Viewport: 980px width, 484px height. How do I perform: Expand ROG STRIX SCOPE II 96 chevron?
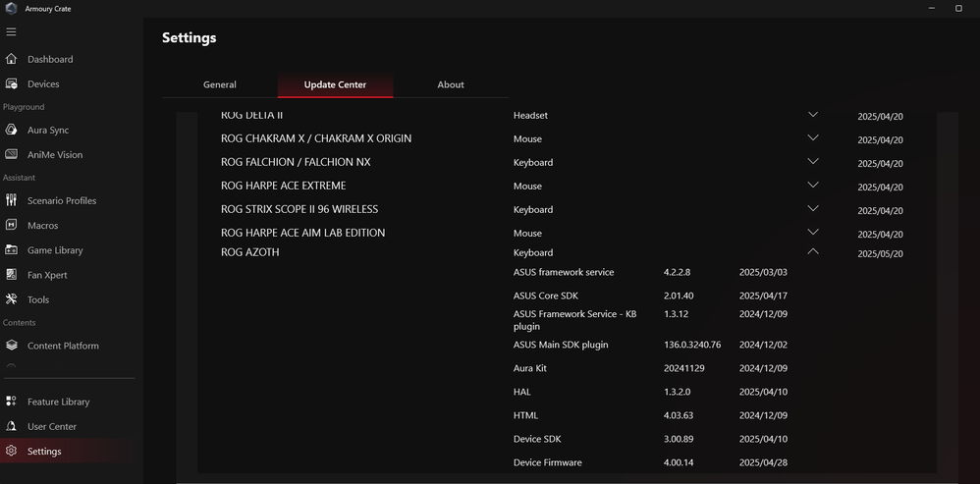click(x=813, y=208)
